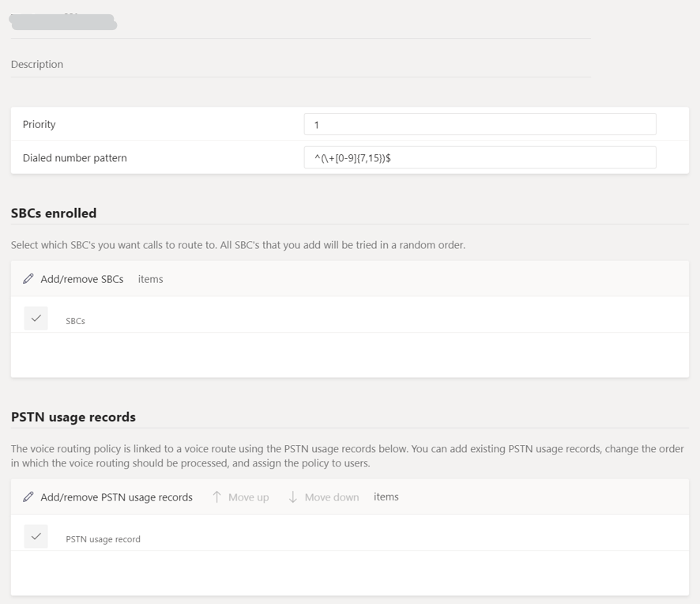Toggle the select-all checkbox in SBCs table
The image size is (700, 604).
pyautogui.click(x=36, y=318)
